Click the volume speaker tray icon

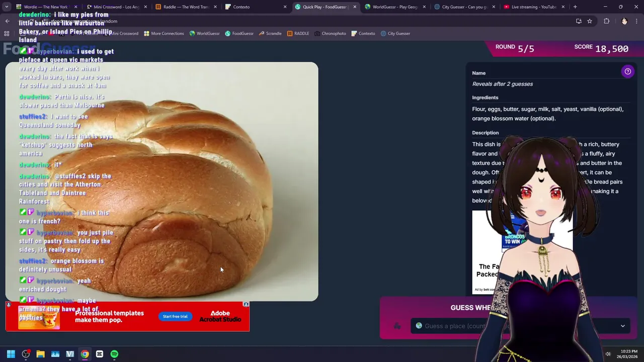pyautogui.click(x=608, y=354)
